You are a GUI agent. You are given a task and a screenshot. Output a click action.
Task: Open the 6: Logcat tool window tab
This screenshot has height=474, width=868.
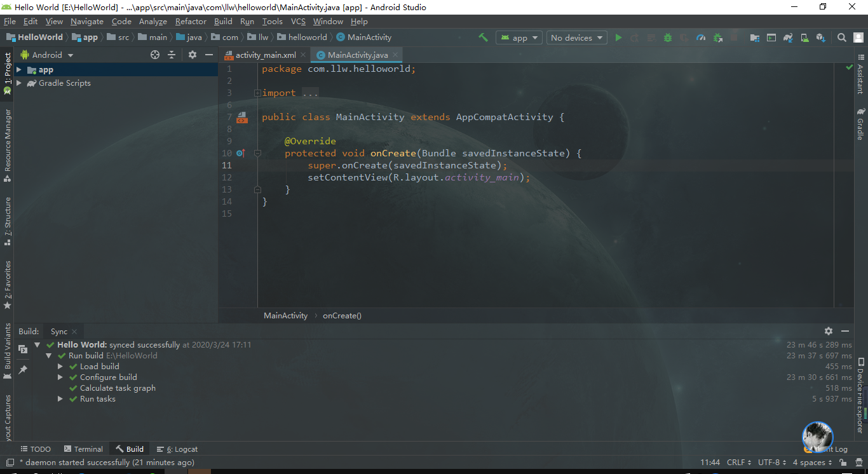177,449
